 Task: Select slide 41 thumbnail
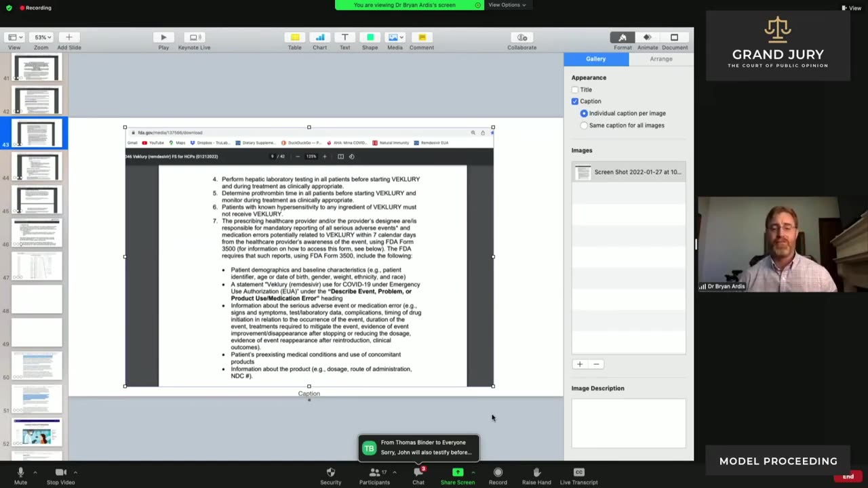coord(37,68)
